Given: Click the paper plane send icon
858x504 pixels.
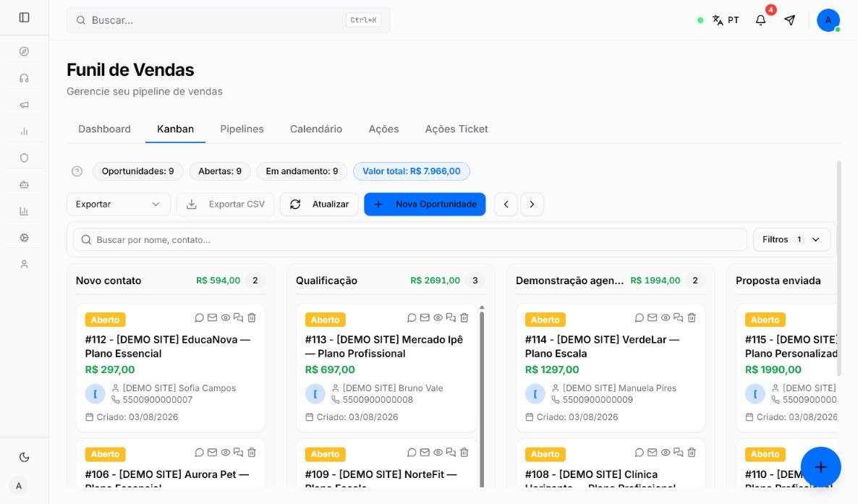Looking at the screenshot, I should 789,20.
